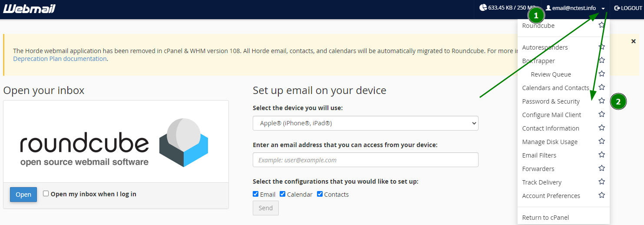
Task: Dismiss the Horde deprecation notice
Action: pyautogui.click(x=633, y=41)
